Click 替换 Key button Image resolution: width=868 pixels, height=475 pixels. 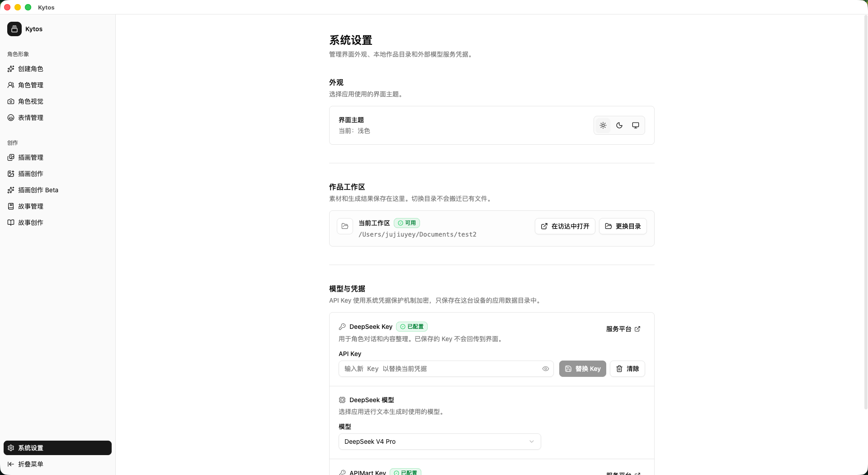pyautogui.click(x=583, y=369)
